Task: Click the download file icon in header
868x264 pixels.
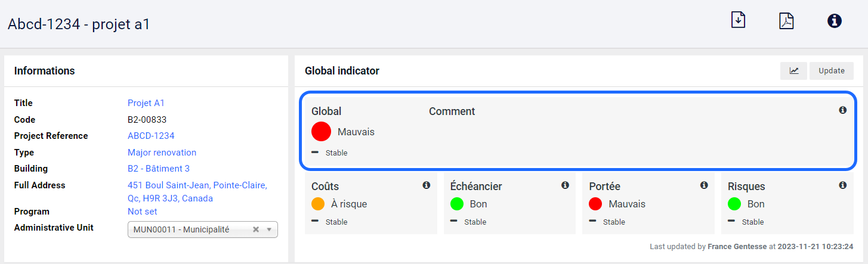Action: tap(739, 20)
